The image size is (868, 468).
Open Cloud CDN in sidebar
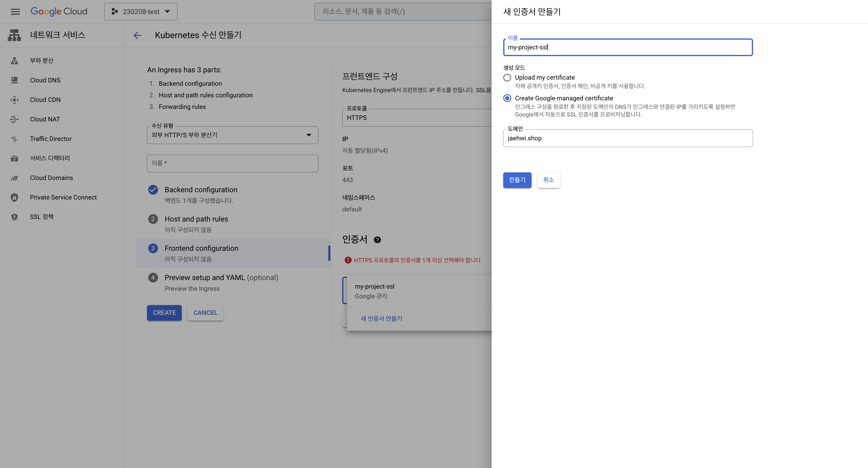[45, 100]
